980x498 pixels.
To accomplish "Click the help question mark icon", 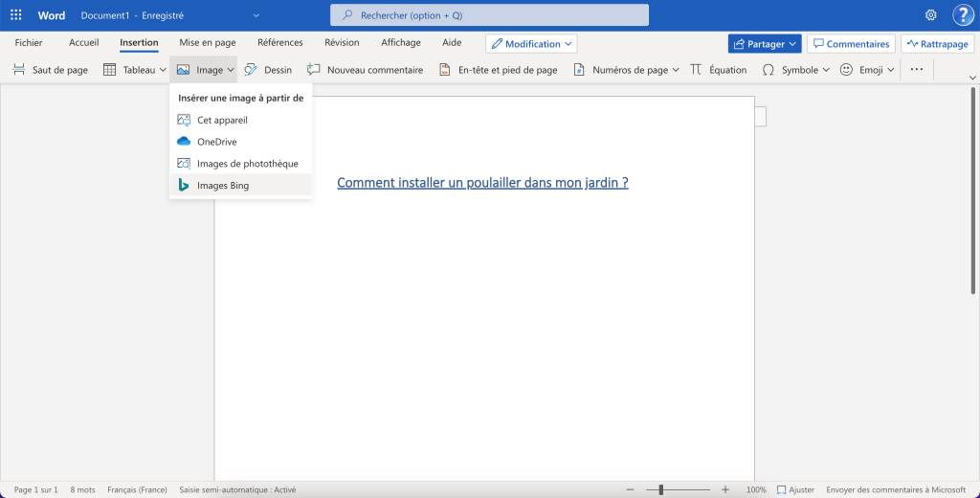I will (x=962, y=15).
